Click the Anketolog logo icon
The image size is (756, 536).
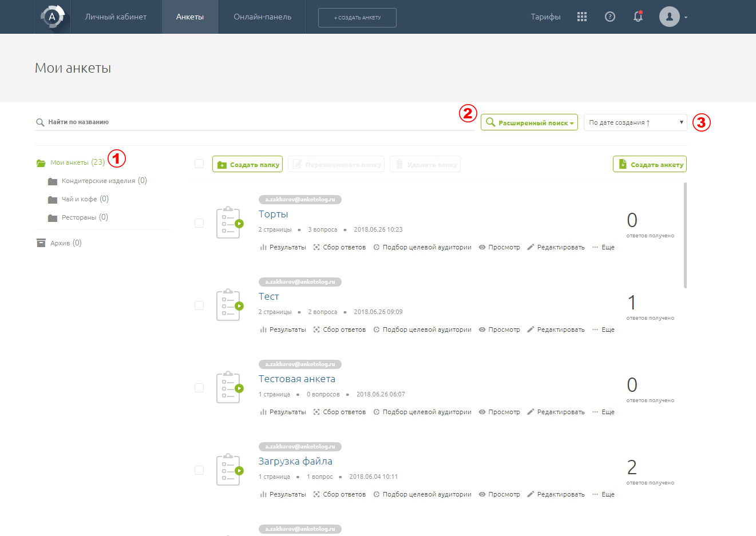click(x=52, y=17)
